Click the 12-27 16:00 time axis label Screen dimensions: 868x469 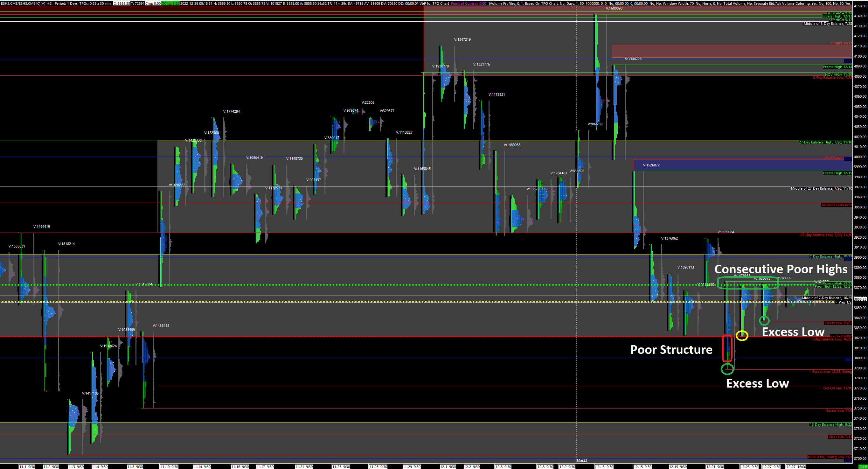tap(796, 467)
